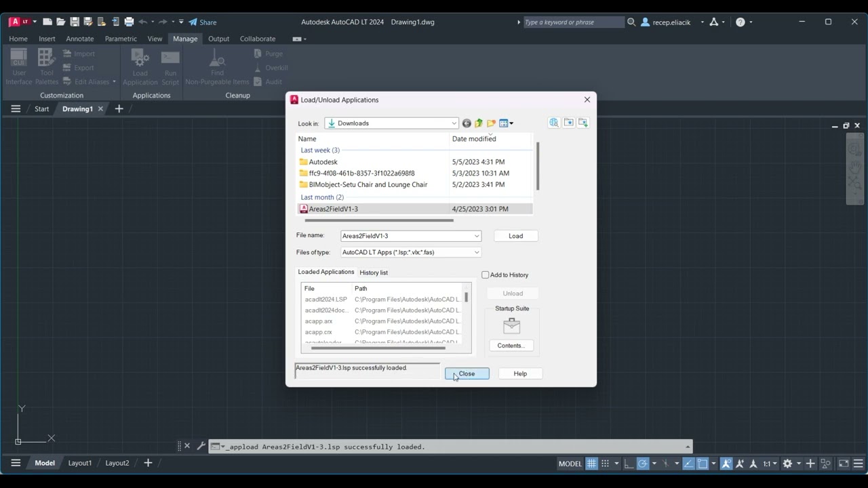This screenshot has height=488, width=868.
Task: Click the Autodesk App Store icon
Action: coord(713,22)
